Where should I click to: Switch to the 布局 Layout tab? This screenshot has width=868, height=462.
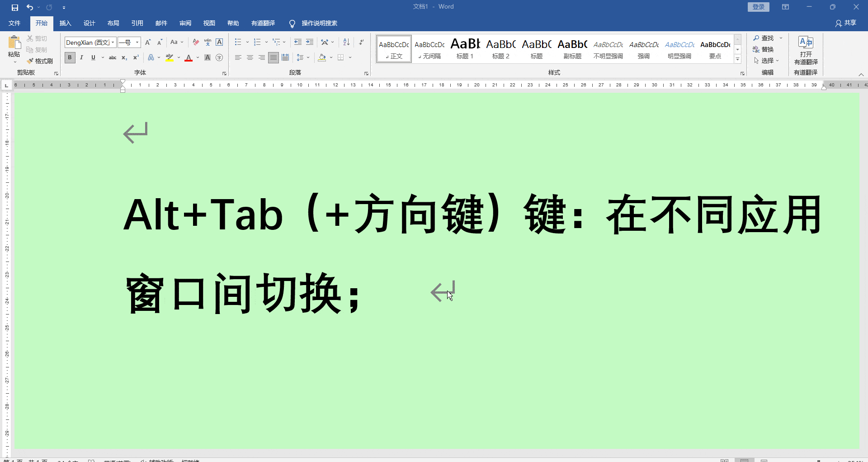click(113, 23)
